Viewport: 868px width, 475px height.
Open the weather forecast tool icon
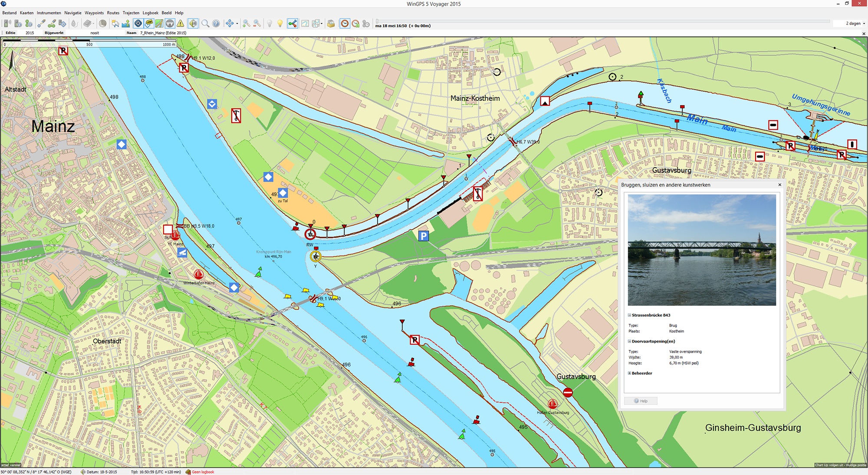click(x=115, y=23)
